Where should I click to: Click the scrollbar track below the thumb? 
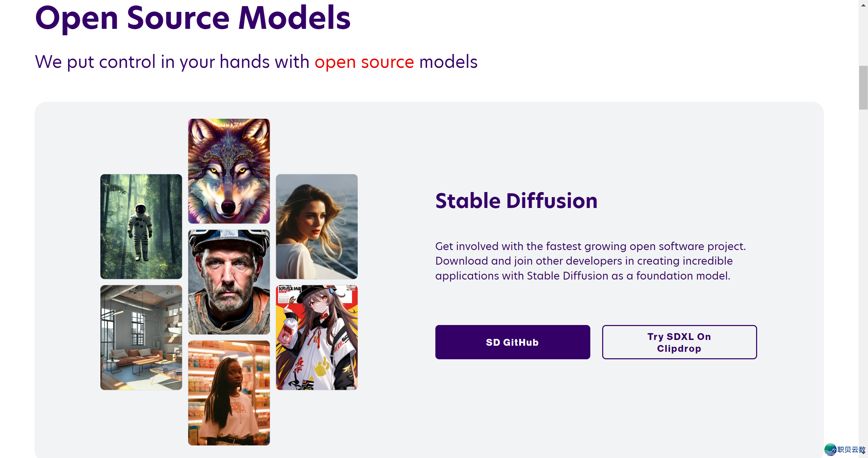click(863, 271)
